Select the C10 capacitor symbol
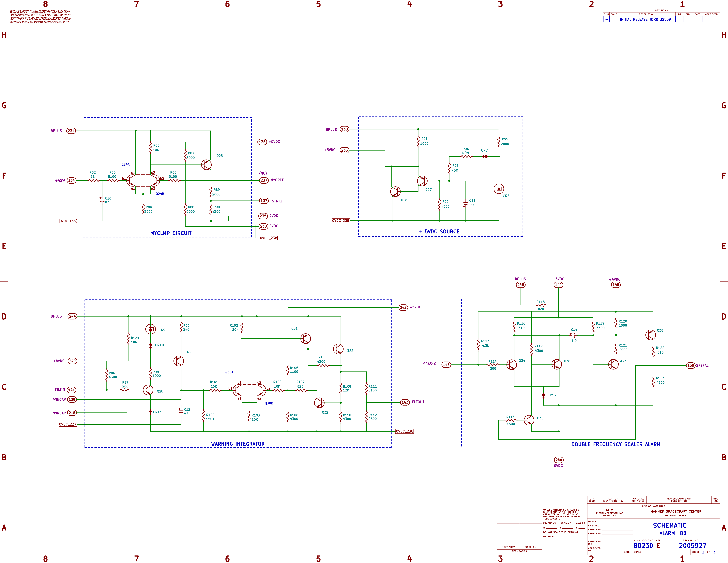The height and width of the screenshot is (563, 728). click(102, 200)
